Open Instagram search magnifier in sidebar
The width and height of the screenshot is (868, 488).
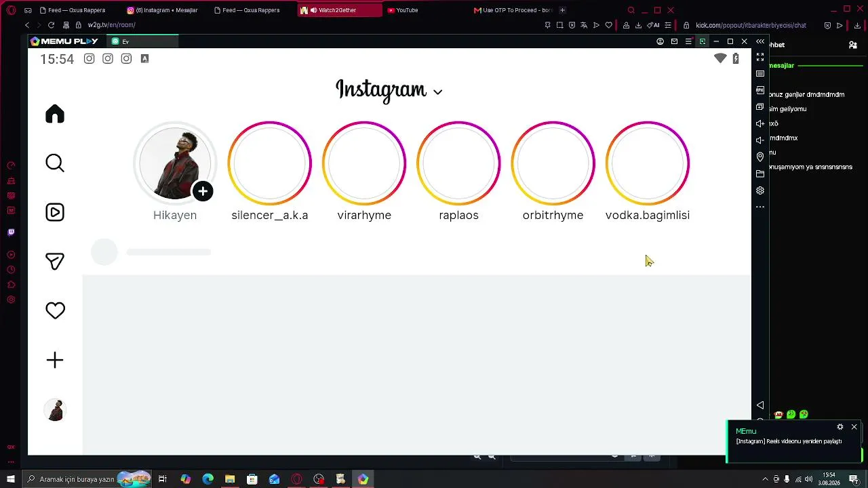click(x=55, y=163)
